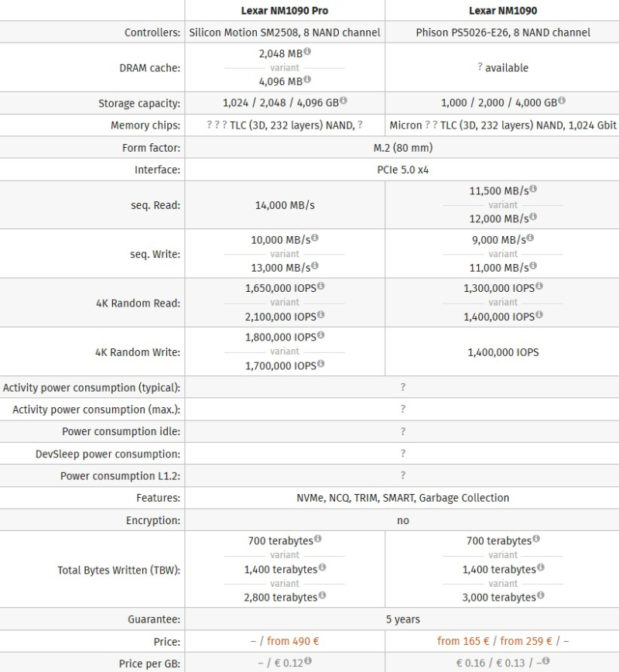Click info icon after € 0.12 price
The height and width of the screenshot is (672, 619).
pos(308,661)
